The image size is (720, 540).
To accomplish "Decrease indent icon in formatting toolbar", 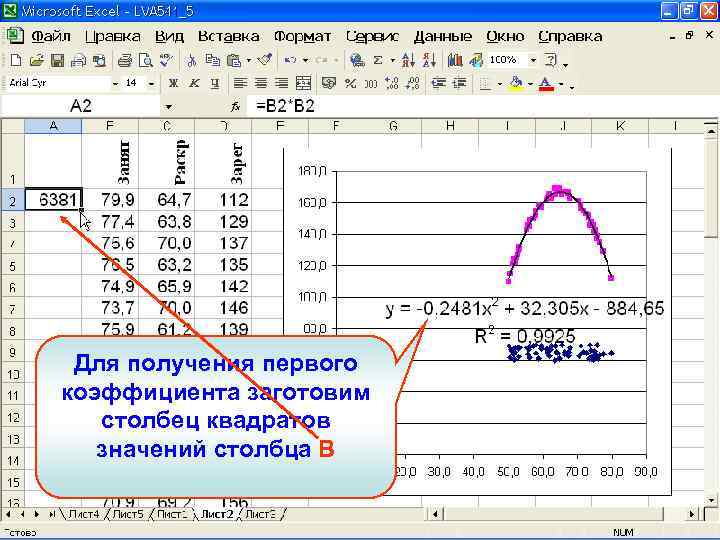I will point(439,83).
